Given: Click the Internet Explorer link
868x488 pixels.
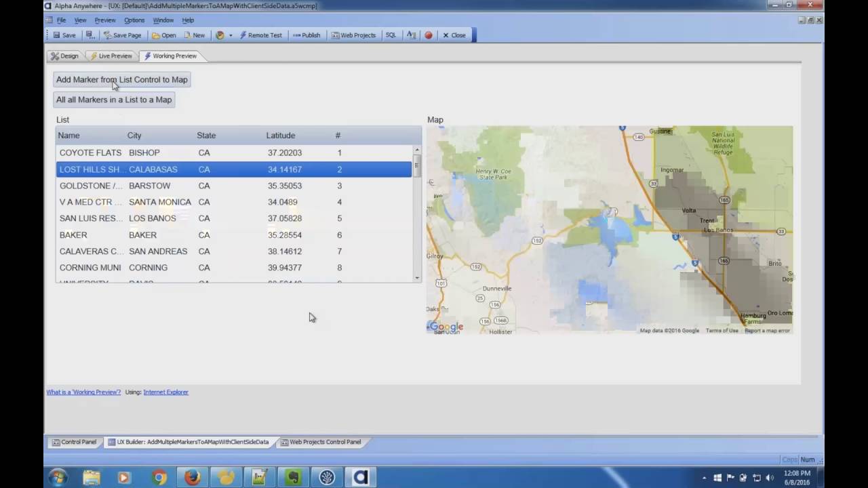Looking at the screenshot, I should click(165, 392).
